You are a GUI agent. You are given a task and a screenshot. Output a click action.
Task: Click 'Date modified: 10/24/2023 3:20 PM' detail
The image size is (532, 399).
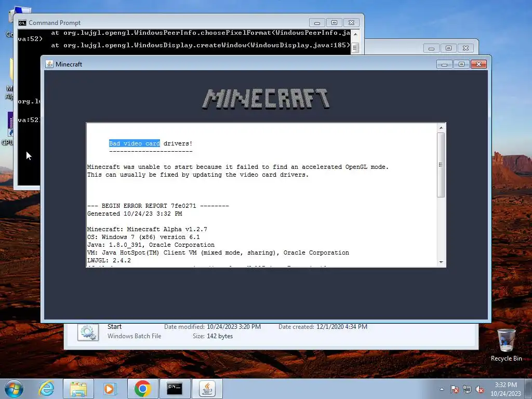pyautogui.click(x=212, y=327)
